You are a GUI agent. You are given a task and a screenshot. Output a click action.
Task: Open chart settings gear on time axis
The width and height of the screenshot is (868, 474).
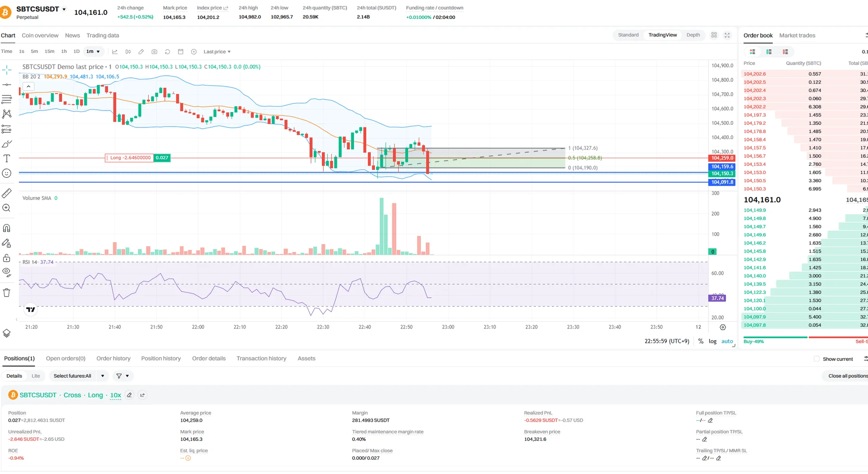(723, 327)
